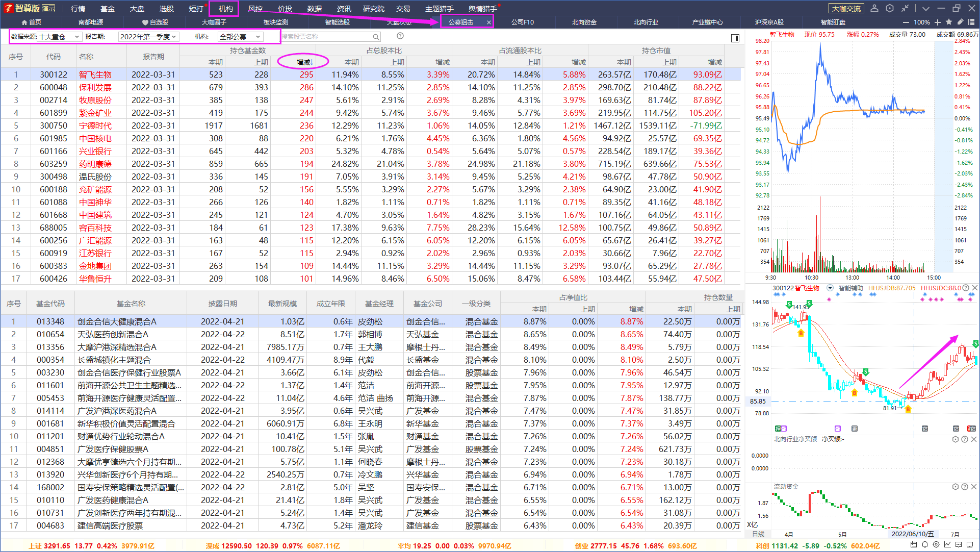Click the target icon in status bar
The width and height of the screenshot is (980, 552).
[x=936, y=545]
